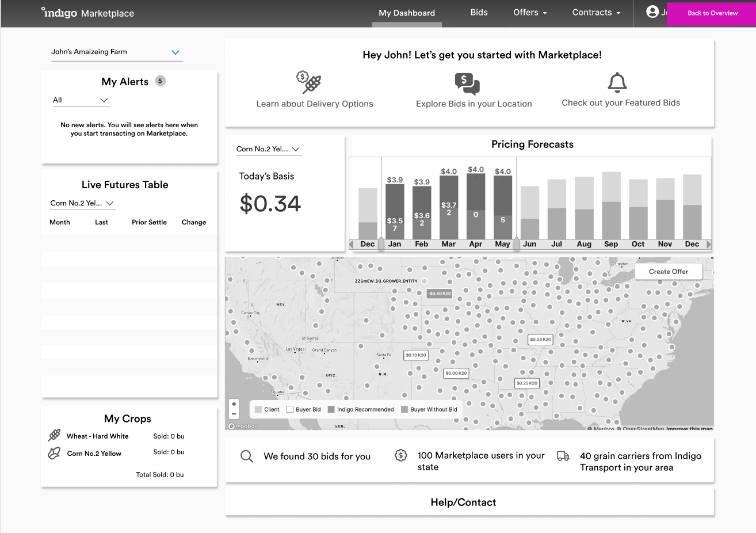Select the $0.24 K20 map bid marker
Viewport: 756px width, 533px height.
pos(540,340)
